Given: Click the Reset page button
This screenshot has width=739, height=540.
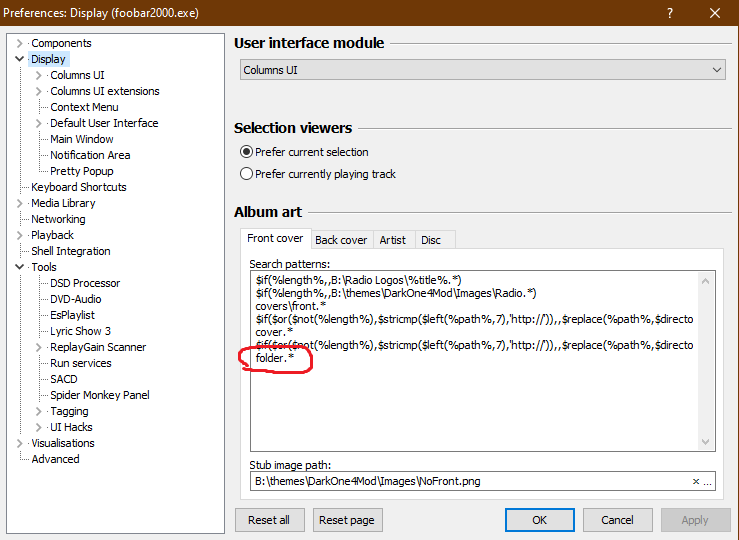Looking at the screenshot, I should coord(348,520).
